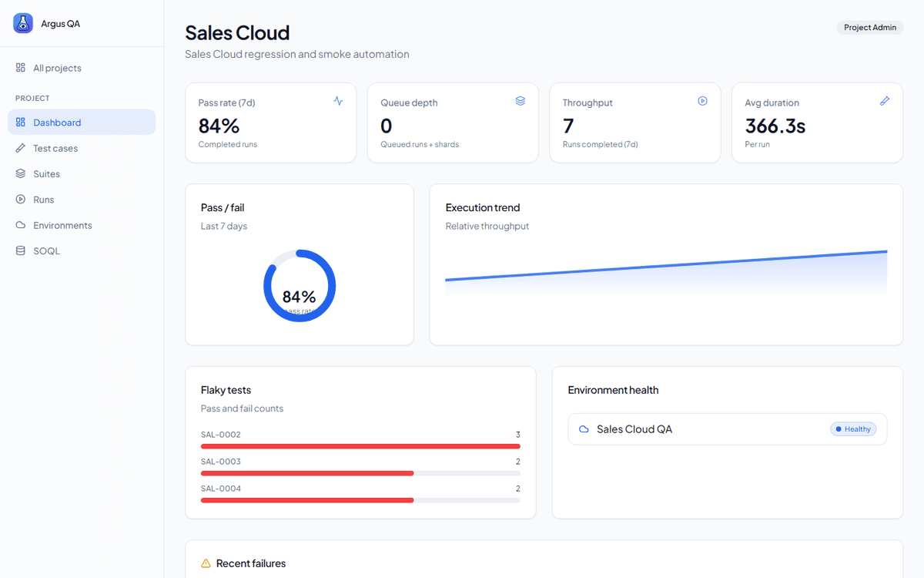Viewport: 924px width, 578px height.
Task: Click the 366.3s average duration value
Action: [x=775, y=126]
